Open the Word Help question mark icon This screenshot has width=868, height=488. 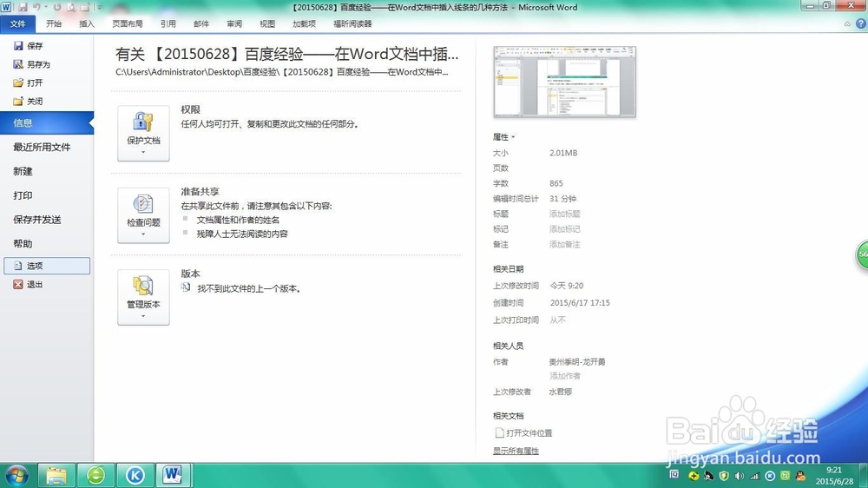pos(861,23)
